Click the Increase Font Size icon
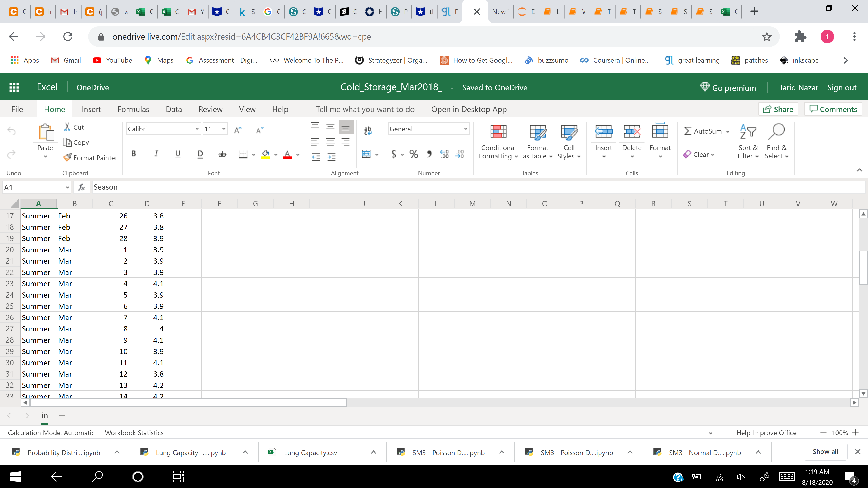 click(238, 130)
